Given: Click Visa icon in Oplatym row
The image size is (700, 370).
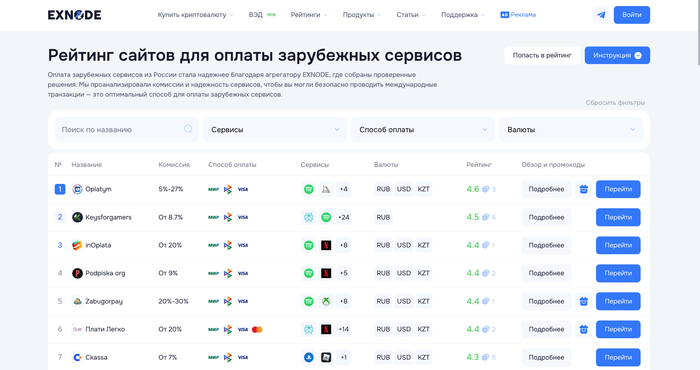Looking at the screenshot, I should click(243, 189).
